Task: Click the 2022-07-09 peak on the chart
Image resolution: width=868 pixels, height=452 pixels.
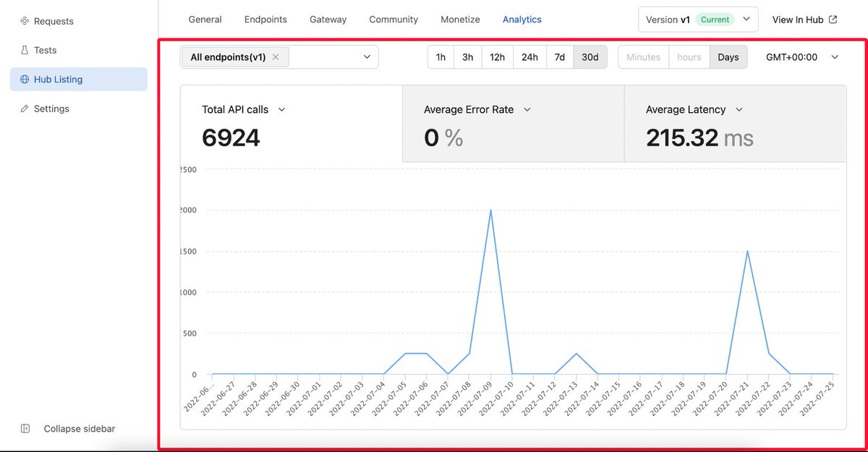Action: [491, 210]
